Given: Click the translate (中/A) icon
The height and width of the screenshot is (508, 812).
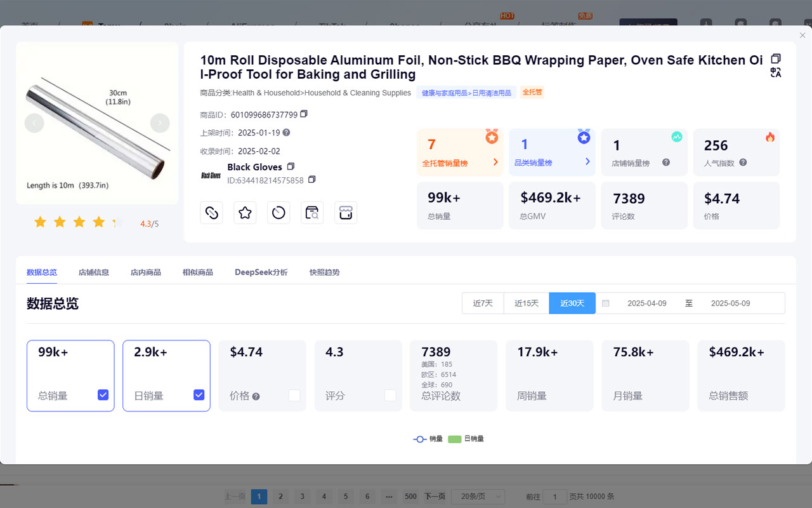Looking at the screenshot, I should [x=775, y=72].
